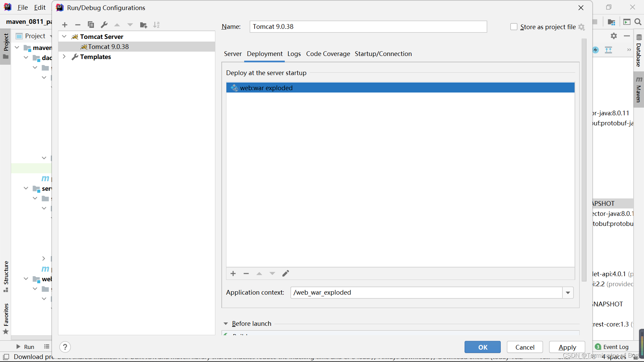This screenshot has width=644, height=362.
Task: Open Application context dropdown
Action: coord(568,293)
